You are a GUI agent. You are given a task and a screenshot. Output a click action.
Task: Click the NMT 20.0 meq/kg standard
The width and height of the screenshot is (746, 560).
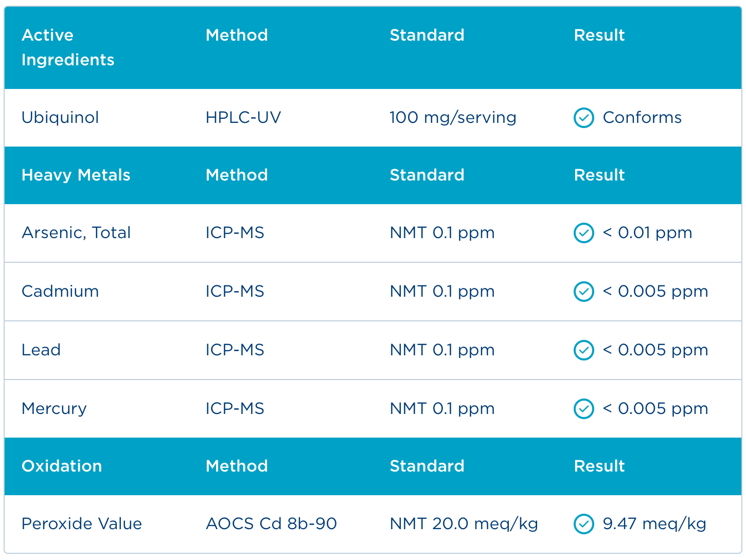464,524
